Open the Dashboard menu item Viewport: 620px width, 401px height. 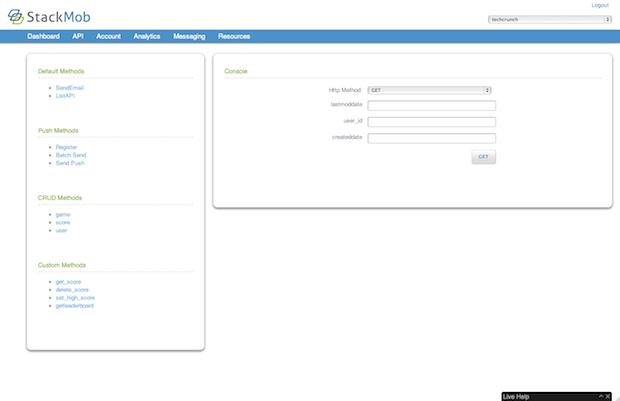click(43, 36)
